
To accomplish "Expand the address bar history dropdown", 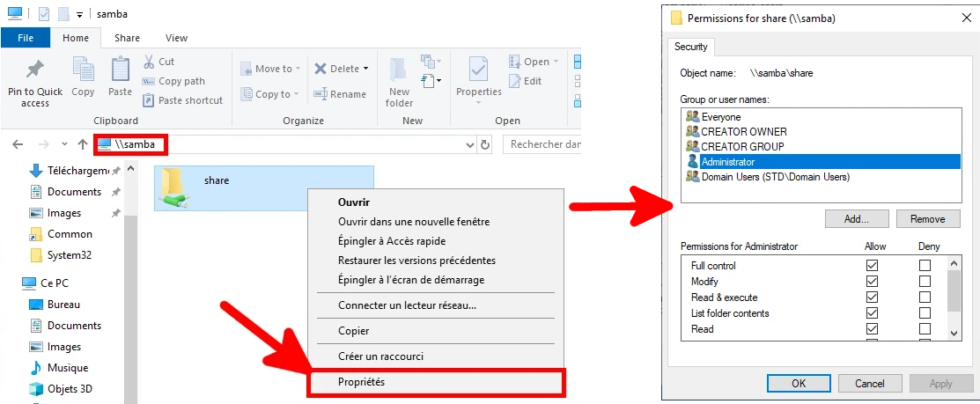I will coord(470,145).
